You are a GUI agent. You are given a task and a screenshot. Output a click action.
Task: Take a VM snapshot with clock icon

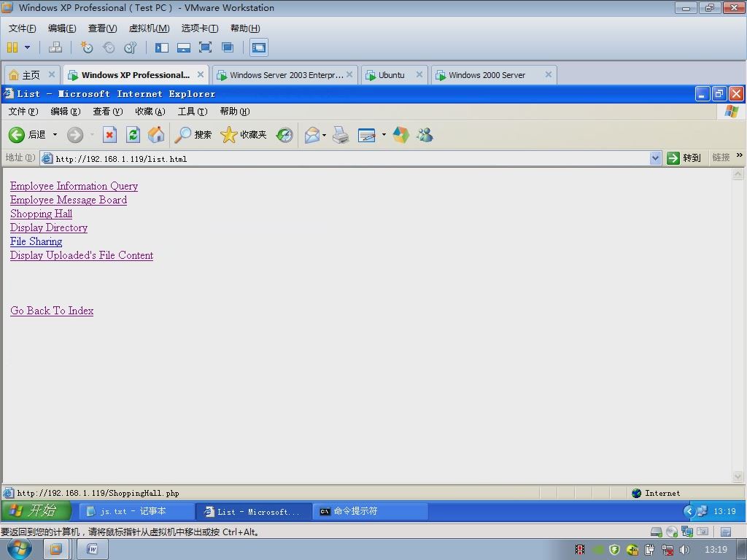tap(86, 47)
